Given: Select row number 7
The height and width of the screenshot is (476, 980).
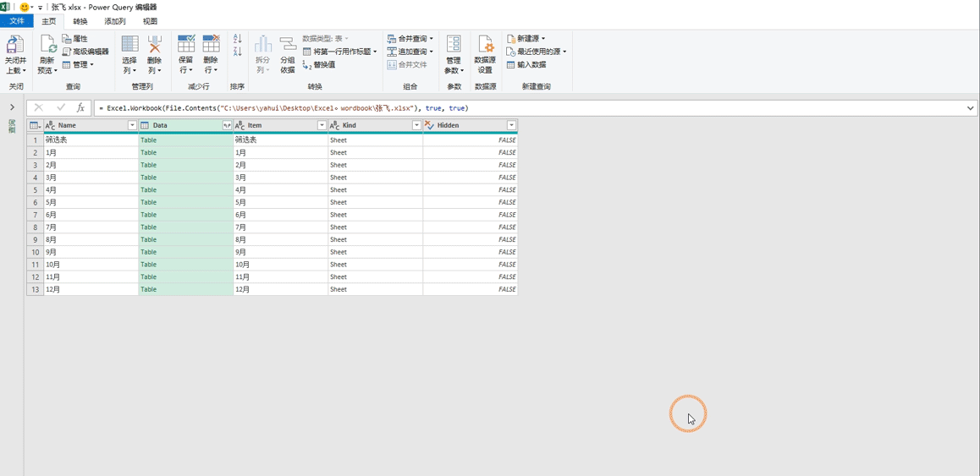Looking at the screenshot, I should (35, 215).
